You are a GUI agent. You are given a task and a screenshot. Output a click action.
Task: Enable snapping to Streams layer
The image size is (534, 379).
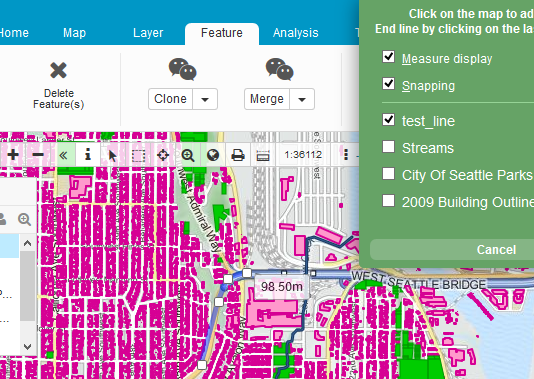(389, 147)
